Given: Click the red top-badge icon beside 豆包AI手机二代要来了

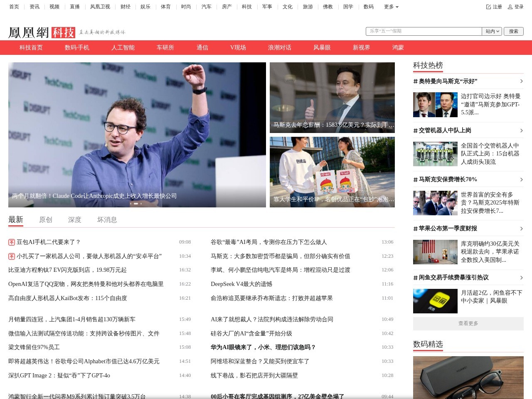Looking at the screenshot, I should [x=12, y=242].
